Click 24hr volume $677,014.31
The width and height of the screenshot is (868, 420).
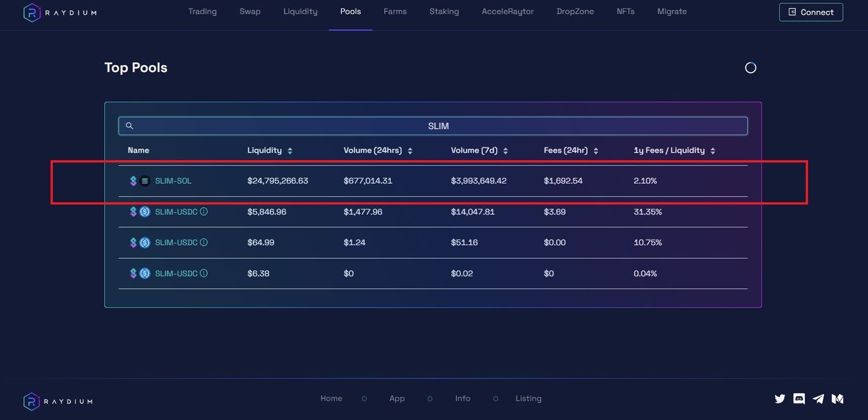coord(368,181)
